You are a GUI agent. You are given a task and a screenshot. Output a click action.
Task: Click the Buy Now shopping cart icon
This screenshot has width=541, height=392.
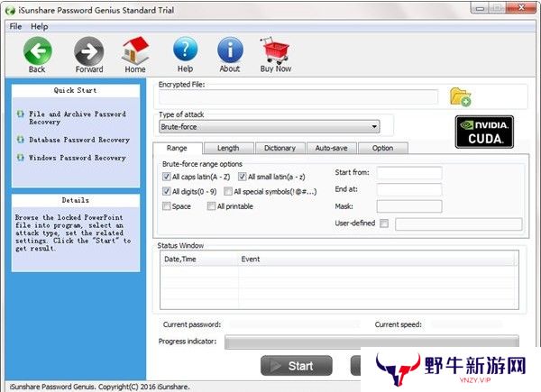(275, 50)
